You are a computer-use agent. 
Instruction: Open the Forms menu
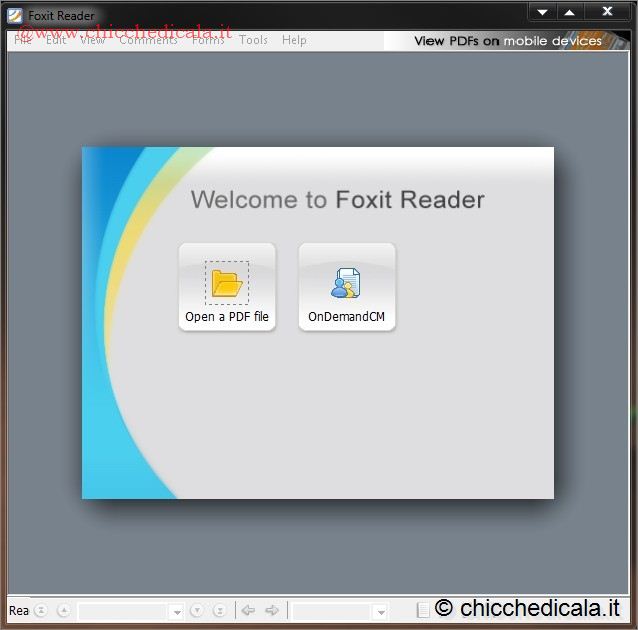point(208,40)
